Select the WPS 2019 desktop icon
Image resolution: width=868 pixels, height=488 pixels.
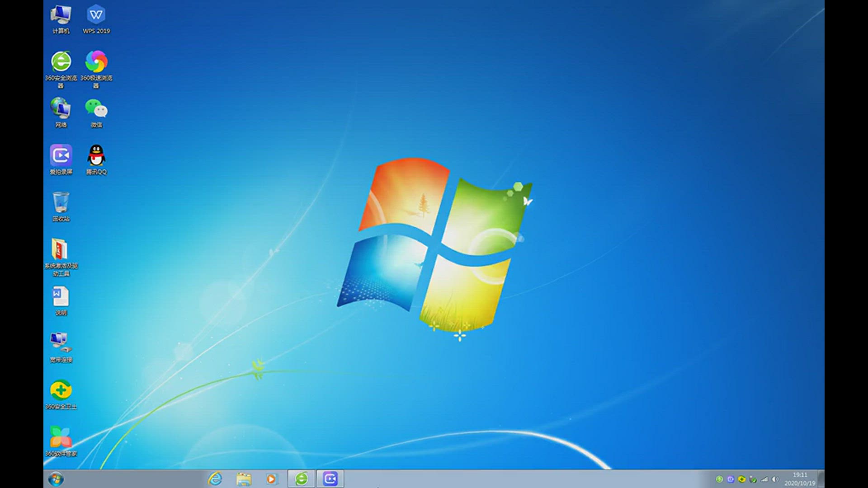pos(96,16)
